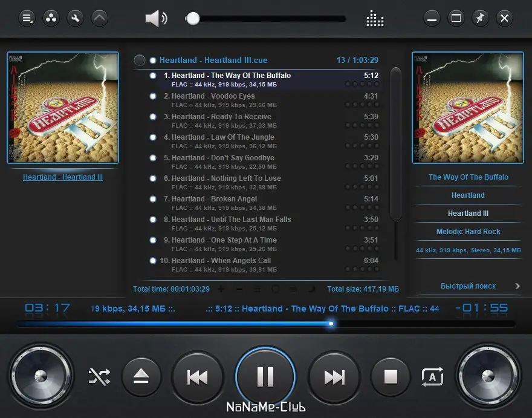Open settings with the wrench icon
The image size is (532, 418).
point(76,18)
